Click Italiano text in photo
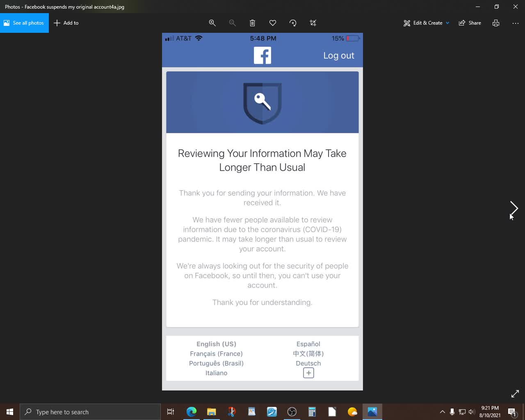 [x=216, y=373]
